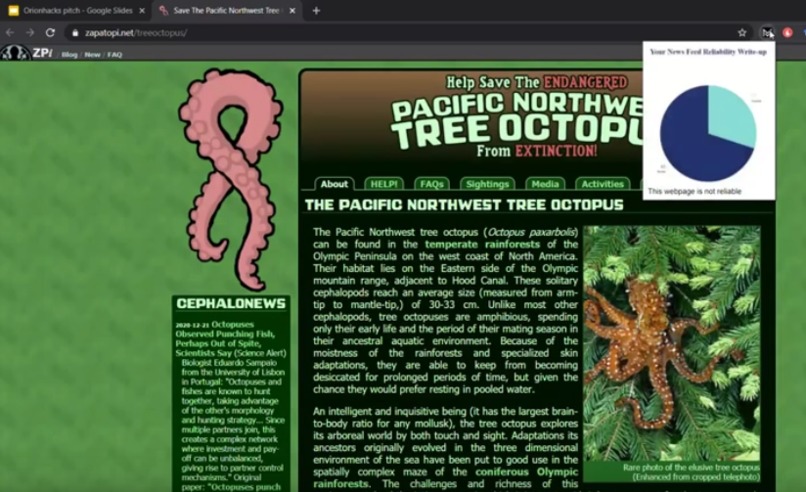Screen dimensions: 806x492
Task: Open the Activities tab
Action: (x=602, y=184)
